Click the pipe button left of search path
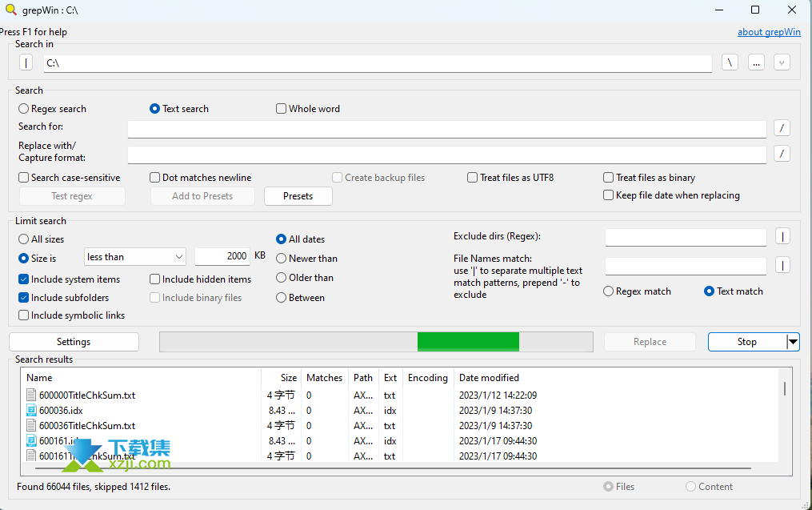Viewport: 812px width, 510px height. (26, 62)
